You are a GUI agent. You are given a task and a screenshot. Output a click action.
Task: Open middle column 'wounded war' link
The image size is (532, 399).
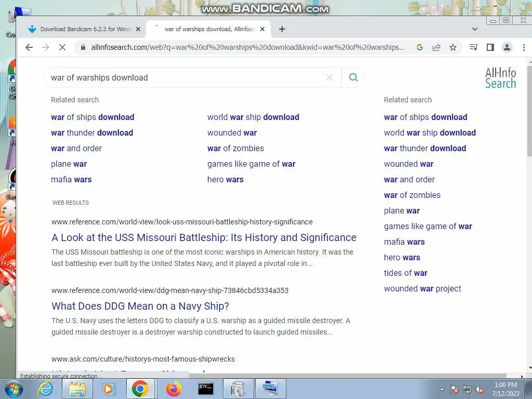(232, 132)
